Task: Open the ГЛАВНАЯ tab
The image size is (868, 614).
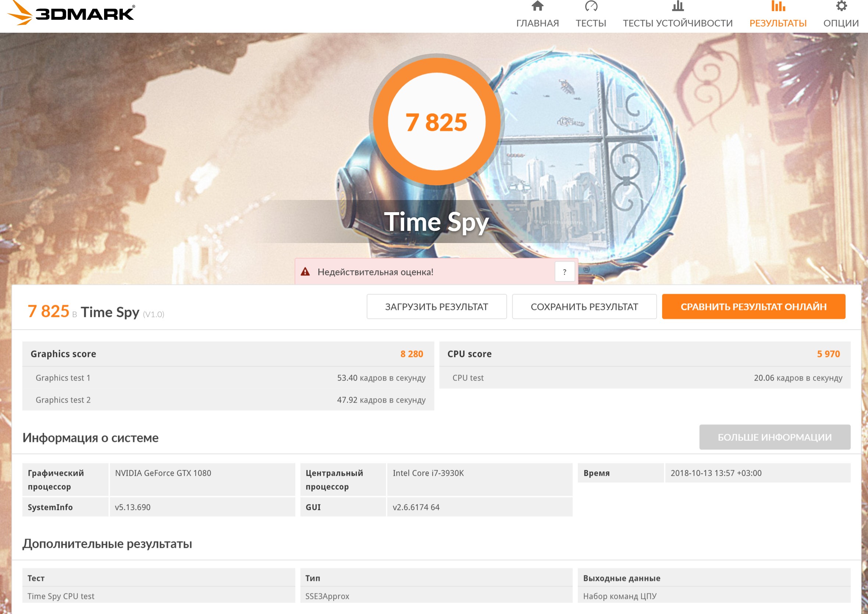Action: [x=537, y=23]
